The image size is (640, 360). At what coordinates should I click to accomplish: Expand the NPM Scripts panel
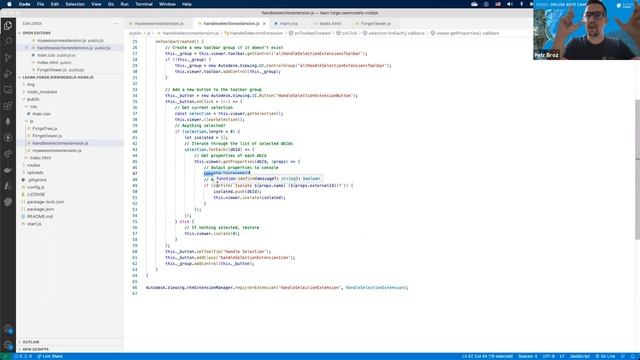[70, 349]
